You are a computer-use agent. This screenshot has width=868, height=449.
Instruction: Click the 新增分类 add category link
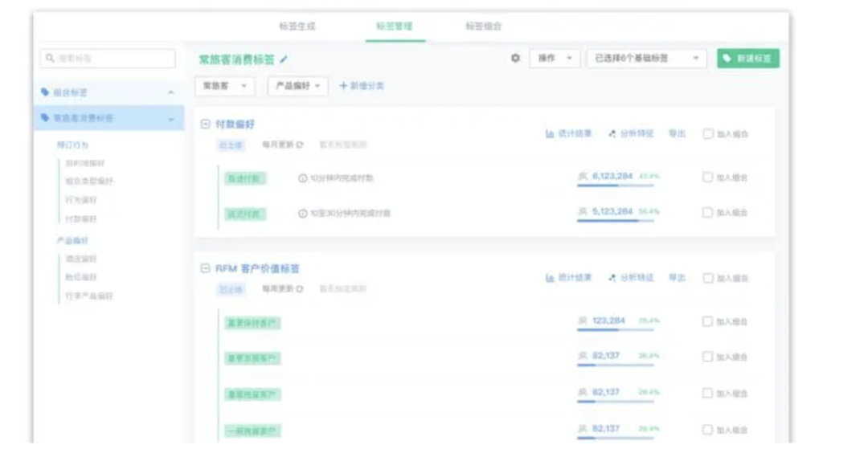[x=362, y=86]
